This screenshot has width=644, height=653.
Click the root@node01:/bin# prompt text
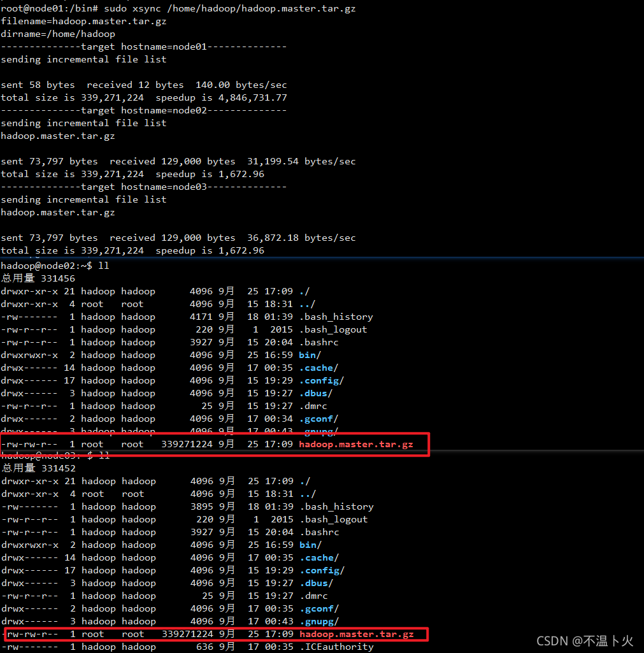tap(50, 8)
